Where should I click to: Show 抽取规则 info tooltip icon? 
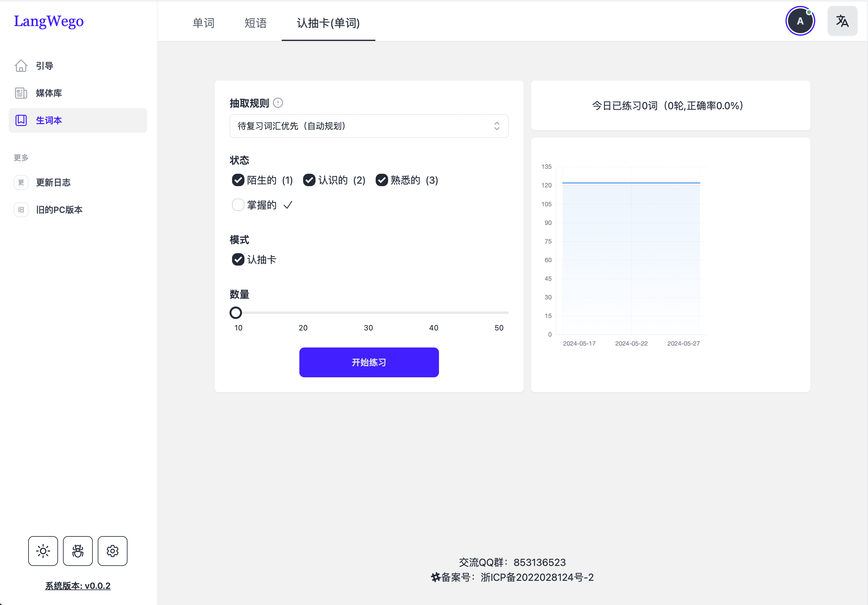(278, 103)
